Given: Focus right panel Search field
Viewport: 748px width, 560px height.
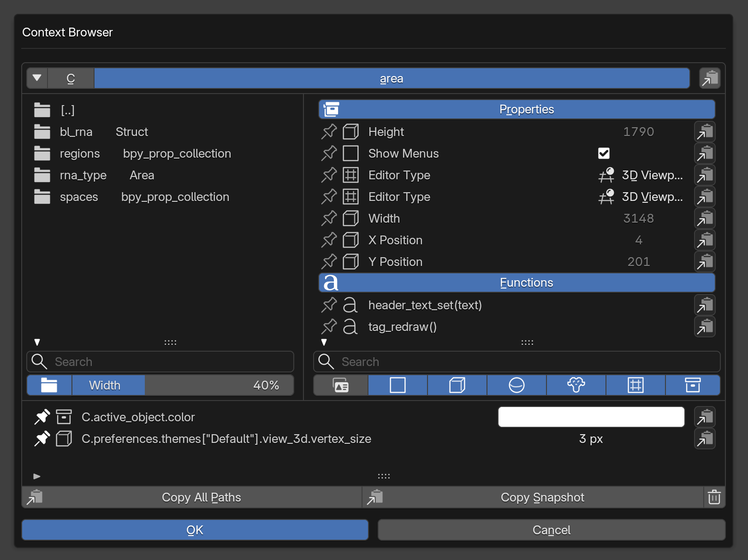Looking at the screenshot, I should [517, 362].
